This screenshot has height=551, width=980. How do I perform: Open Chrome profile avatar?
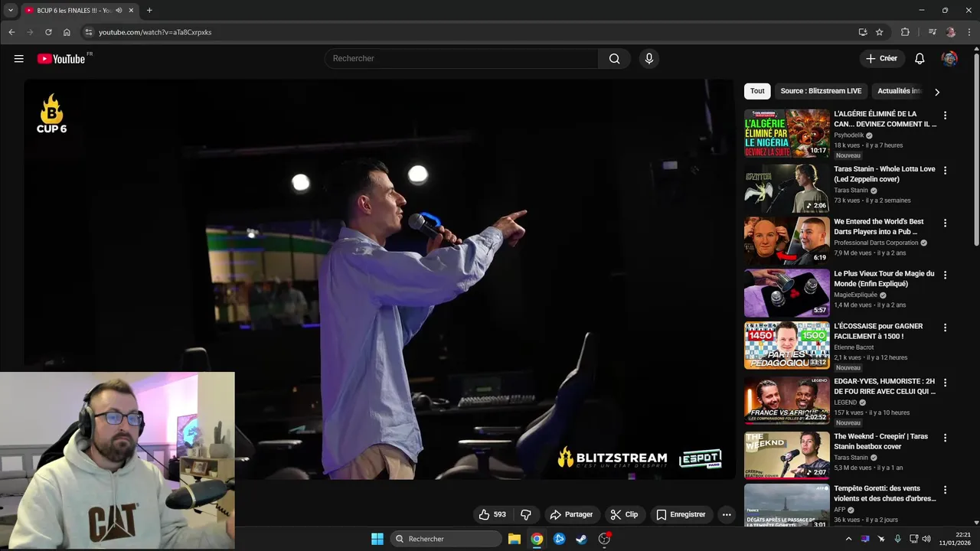(951, 32)
